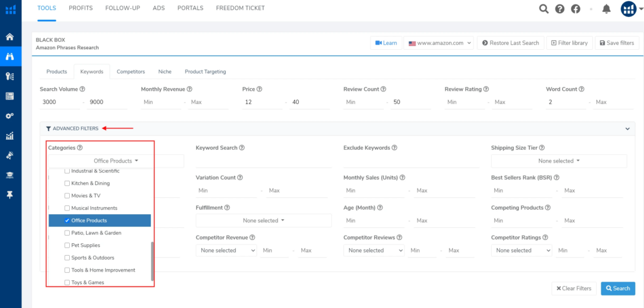
Task: Open the listing news icon in sidebar
Action: click(10, 96)
